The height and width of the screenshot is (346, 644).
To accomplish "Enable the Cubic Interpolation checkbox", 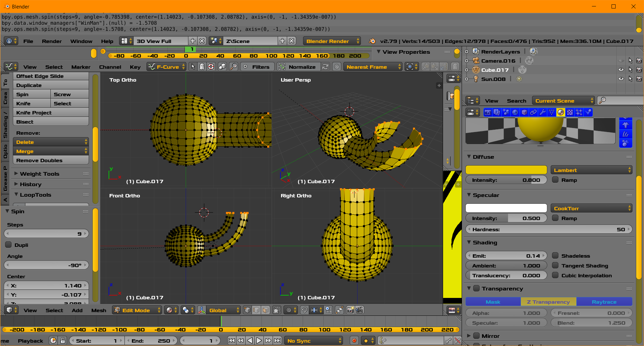I will coord(555,275).
